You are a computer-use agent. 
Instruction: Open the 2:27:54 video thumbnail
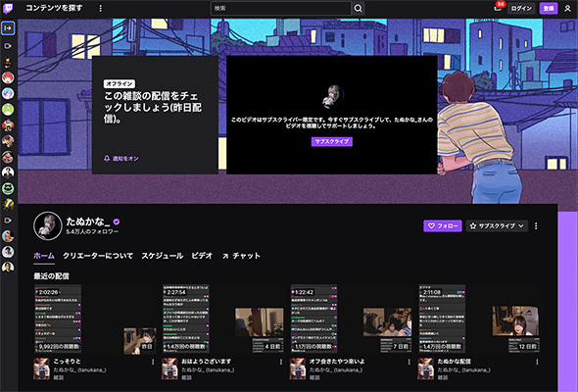pos(223,318)
